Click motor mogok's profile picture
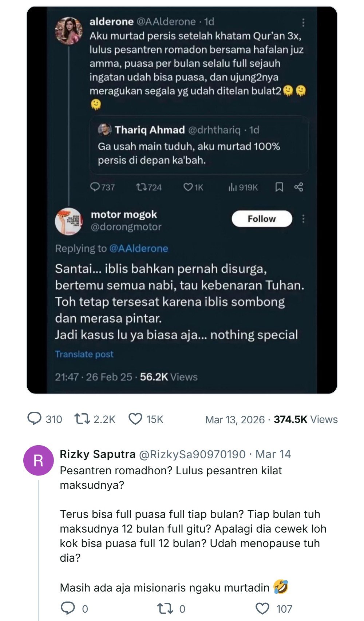The image size is (364, 621). pos(68,221)
